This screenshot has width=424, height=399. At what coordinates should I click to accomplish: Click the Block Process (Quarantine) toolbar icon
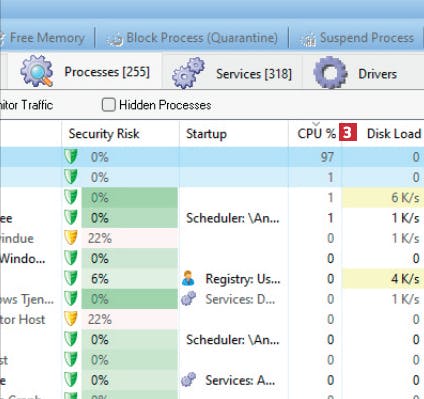[x=114, y=39]
